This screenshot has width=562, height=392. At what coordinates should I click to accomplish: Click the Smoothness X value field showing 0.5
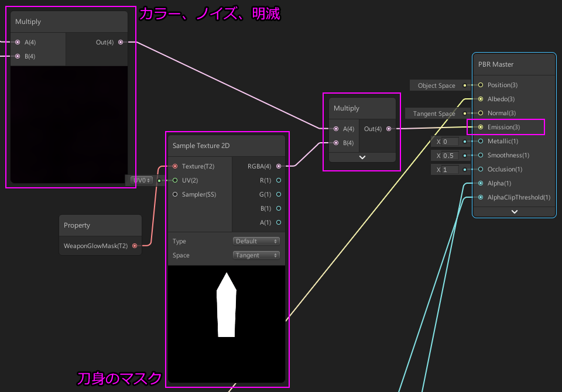tap(450, 156)
